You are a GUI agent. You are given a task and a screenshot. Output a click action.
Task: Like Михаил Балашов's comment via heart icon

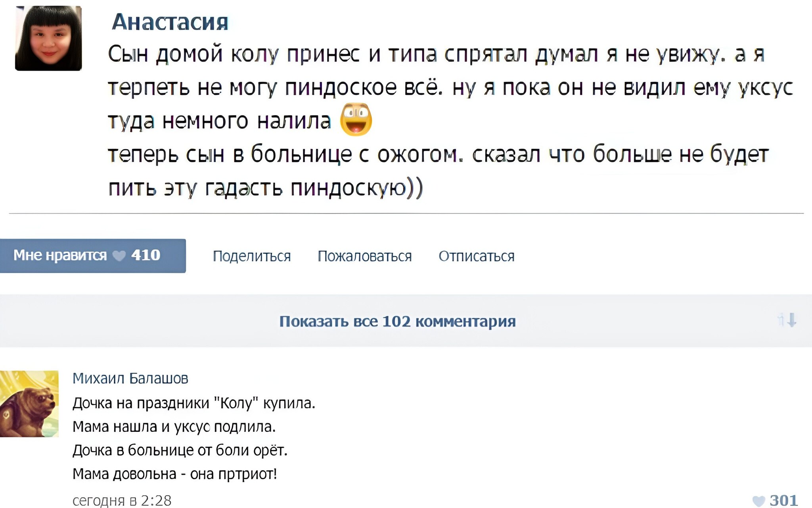[758, 501]
